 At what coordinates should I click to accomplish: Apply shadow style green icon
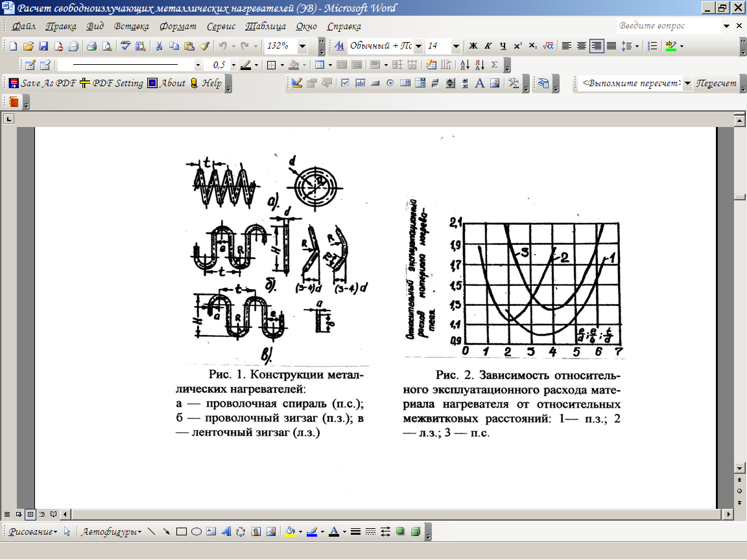click(x=400, y=532)
